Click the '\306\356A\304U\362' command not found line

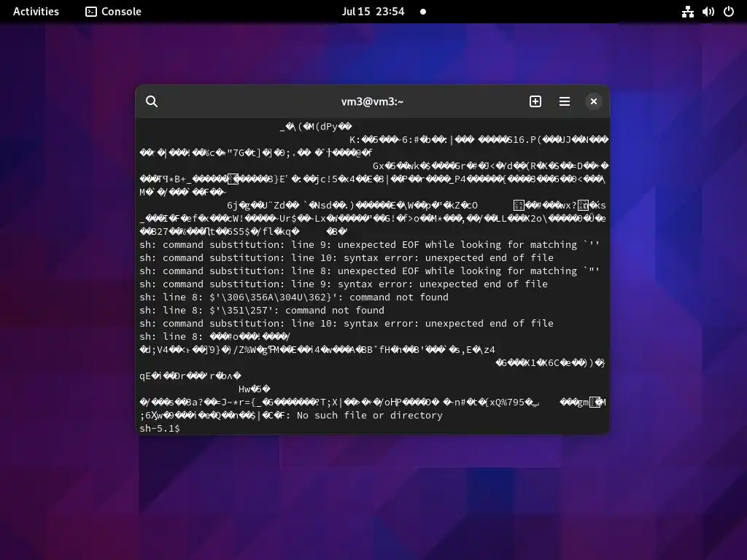coord(294,297)
